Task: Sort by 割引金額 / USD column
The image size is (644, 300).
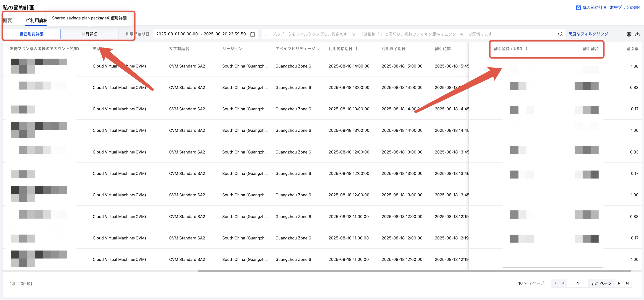Action: pyautogui.click(x=526, y=49)
